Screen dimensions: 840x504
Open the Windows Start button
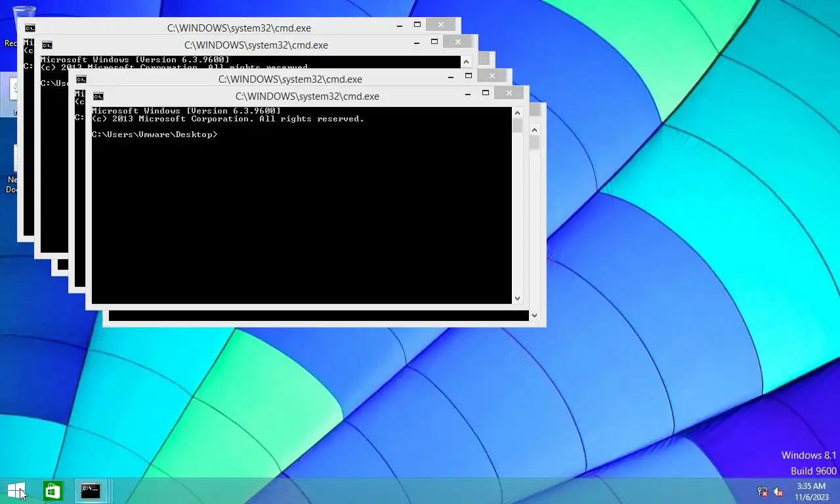pyautogui.click(x=16, y=490)
